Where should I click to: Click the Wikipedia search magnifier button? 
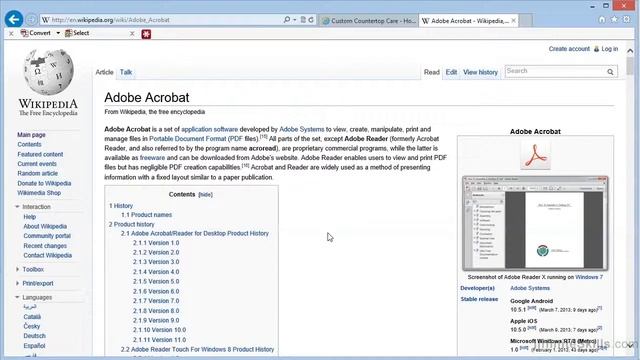point(610,72)
